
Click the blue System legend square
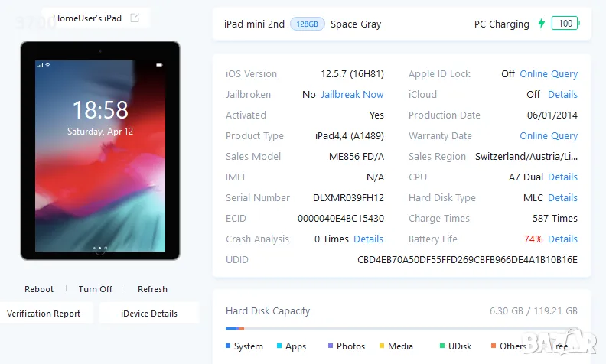[x=228, y=346]
